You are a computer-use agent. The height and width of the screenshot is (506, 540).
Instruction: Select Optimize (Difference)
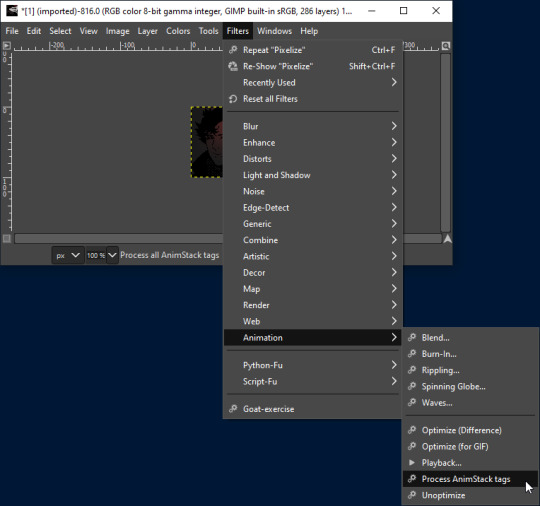pyautogui.click(x=470, y=430)
